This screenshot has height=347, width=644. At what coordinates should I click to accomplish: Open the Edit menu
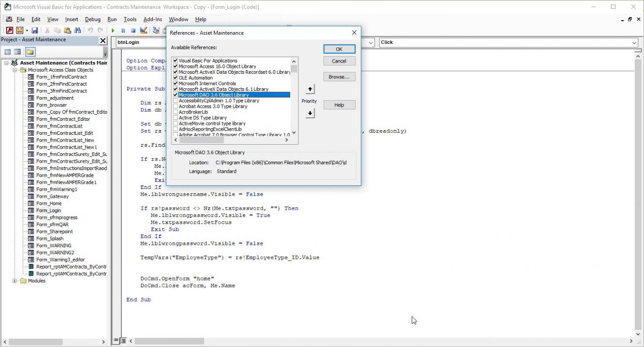click(36, 19)
